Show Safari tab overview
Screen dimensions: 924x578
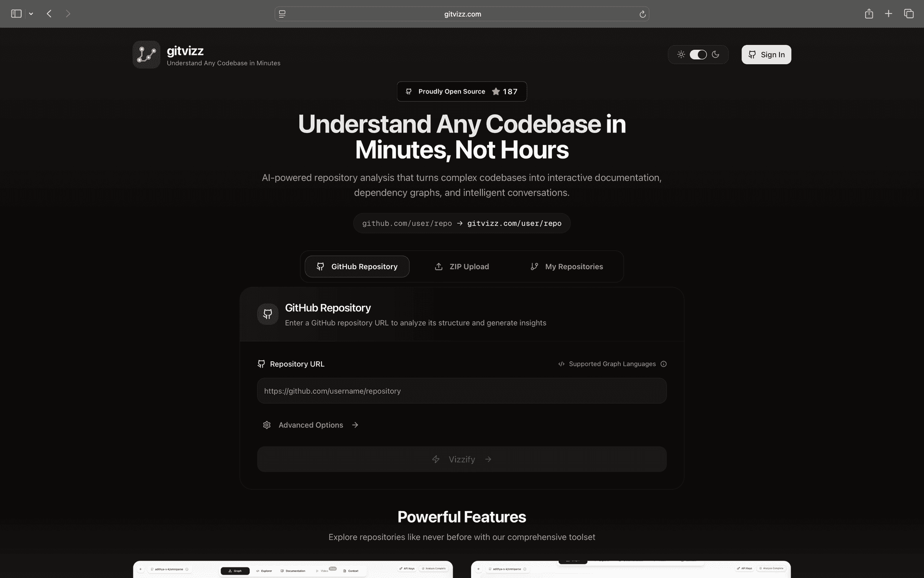click(909, 14)
